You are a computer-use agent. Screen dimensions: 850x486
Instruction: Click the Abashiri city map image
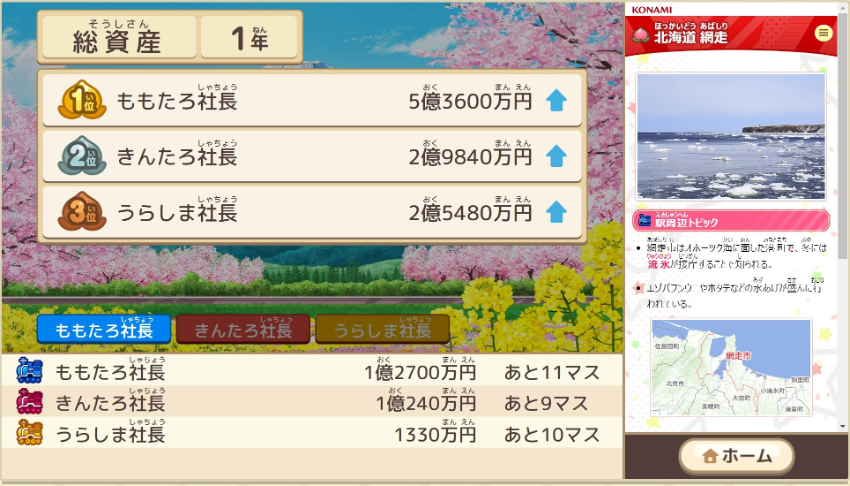[x=731, y=367]
